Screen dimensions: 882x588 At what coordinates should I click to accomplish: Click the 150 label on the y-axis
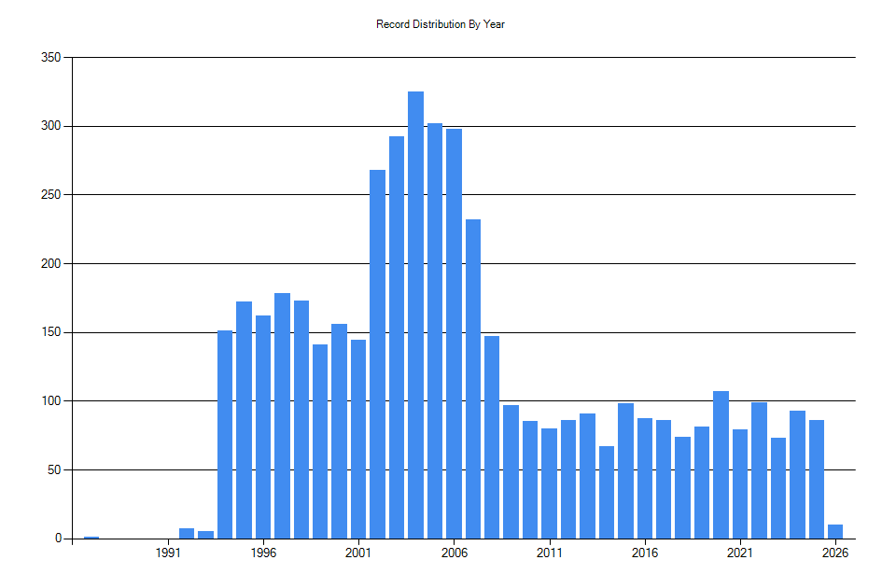[52, 330]
